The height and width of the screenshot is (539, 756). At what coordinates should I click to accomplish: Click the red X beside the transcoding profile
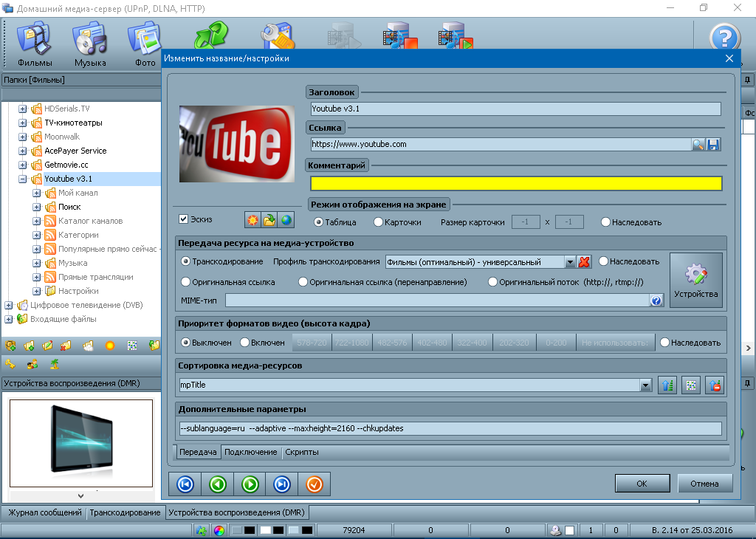585,262
